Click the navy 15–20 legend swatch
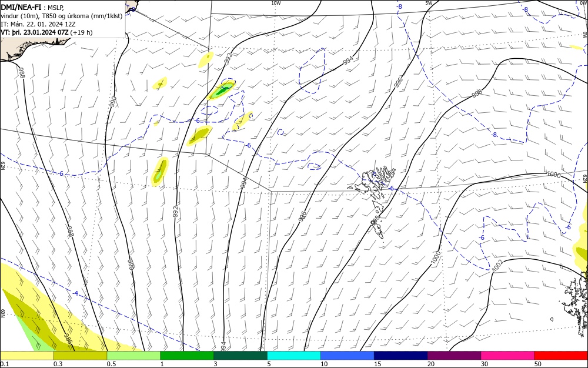588x368 pixels. coord(401,356)
